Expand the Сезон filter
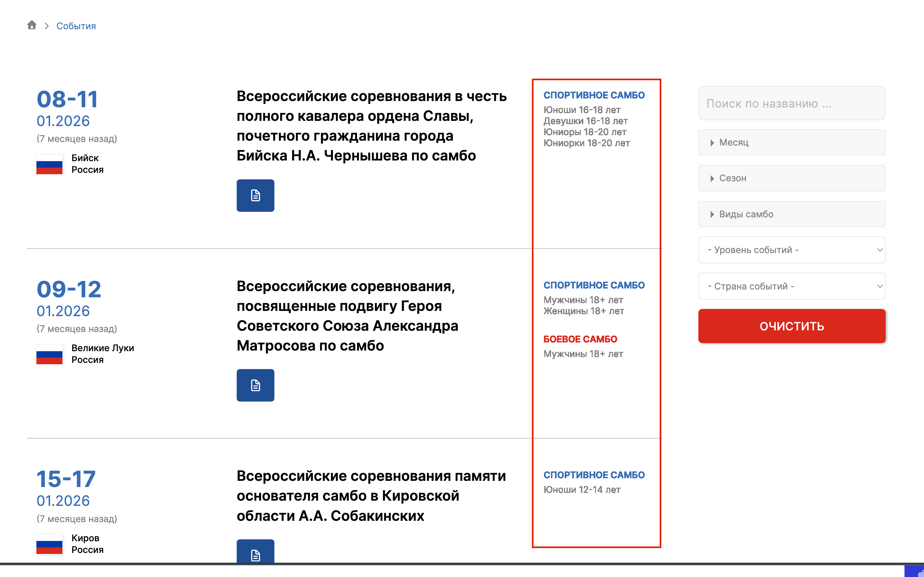 (791, 178)
